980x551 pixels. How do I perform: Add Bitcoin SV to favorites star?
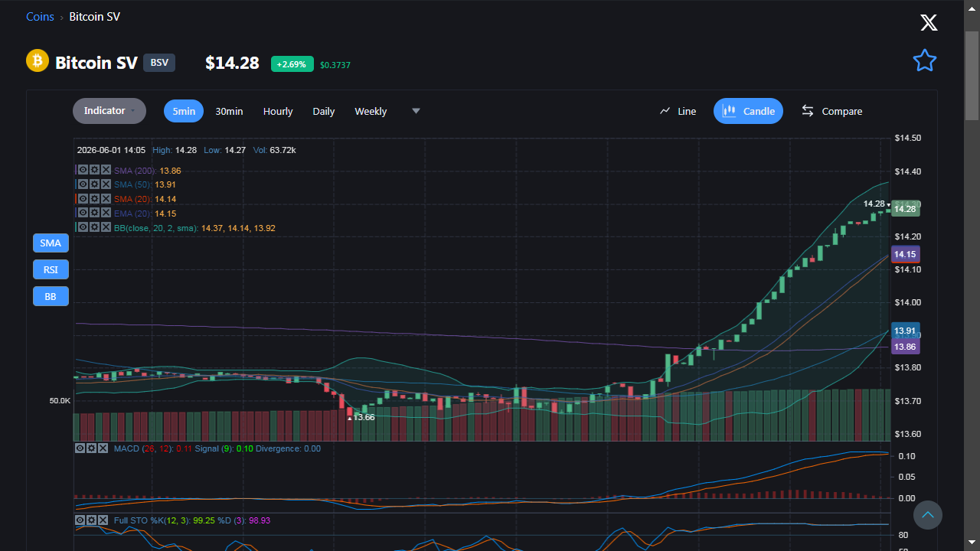[x=925, y=60]
